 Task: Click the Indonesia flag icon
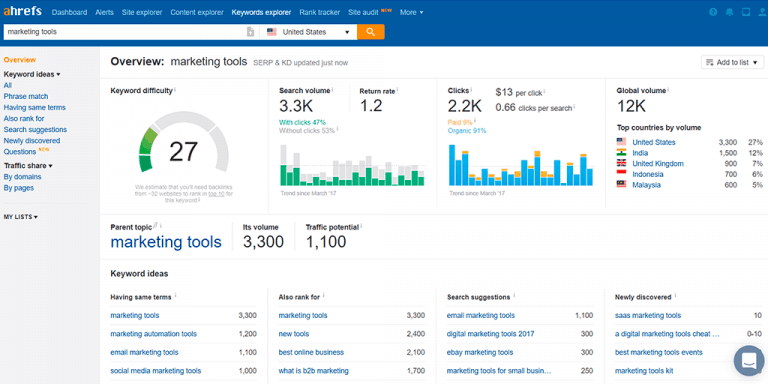[621, 174]
